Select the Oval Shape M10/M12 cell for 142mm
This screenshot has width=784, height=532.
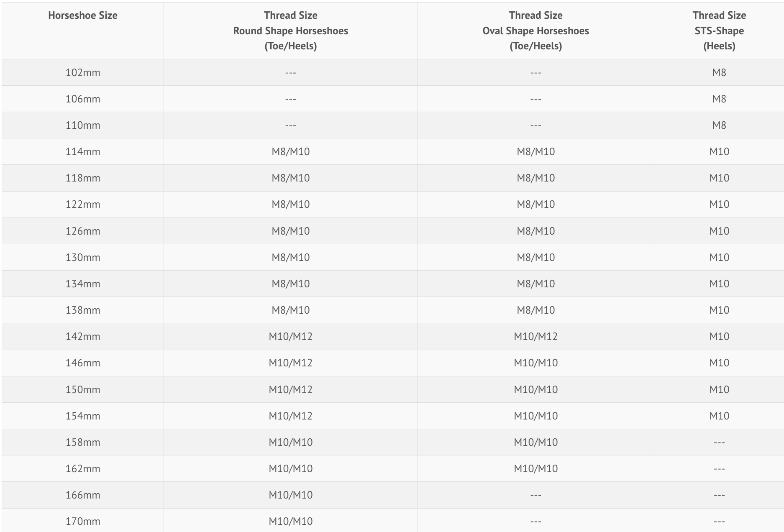tap(535, 336)
